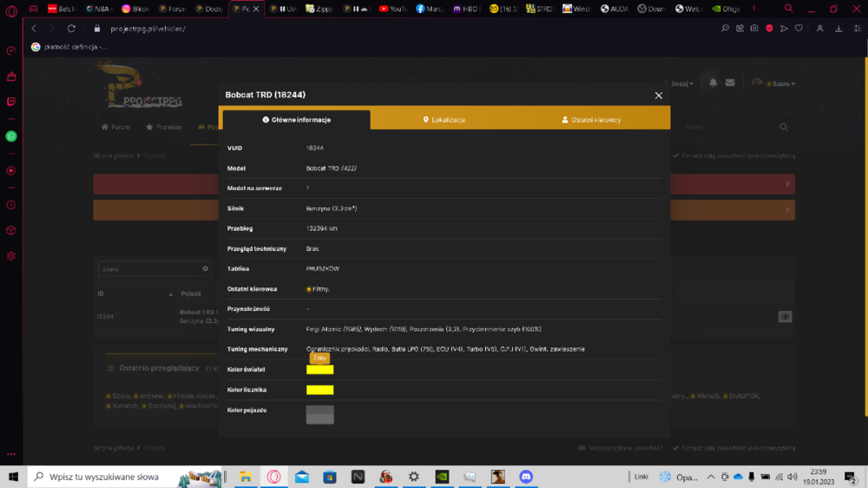The width and height of the screenshot is (868, 488).
Task: Expand the orange banner chevron
Action: (x=787, y=210)
